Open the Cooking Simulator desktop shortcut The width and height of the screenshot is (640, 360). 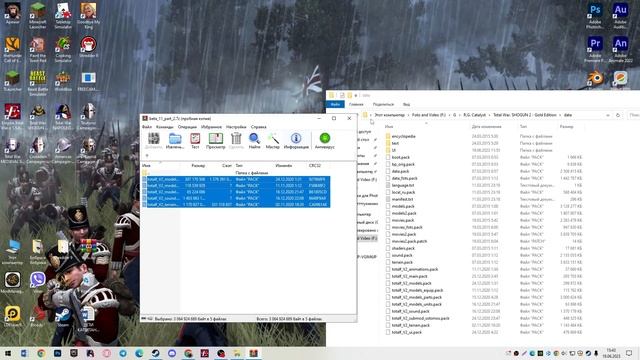pos(63,49)
